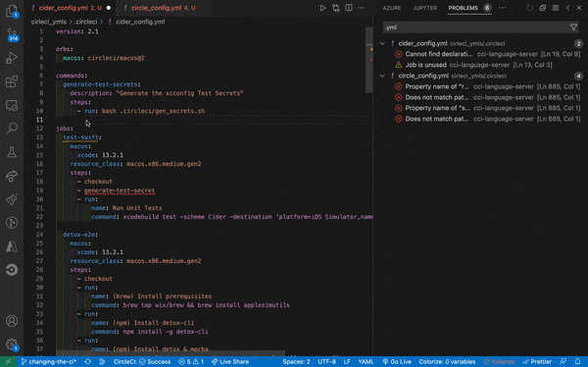Click the test-swift job name on line 13
The image size is (588, 367).
80,137
